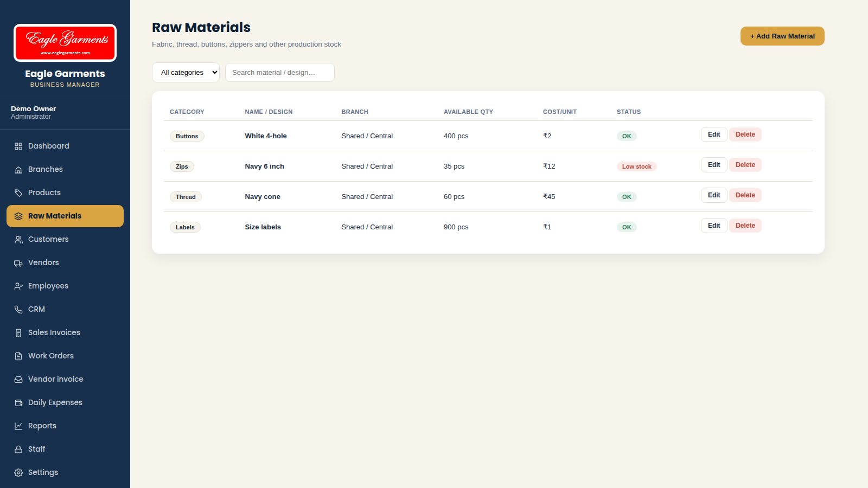Edit the Size labels row
The image size is (868, 488).
714,226
